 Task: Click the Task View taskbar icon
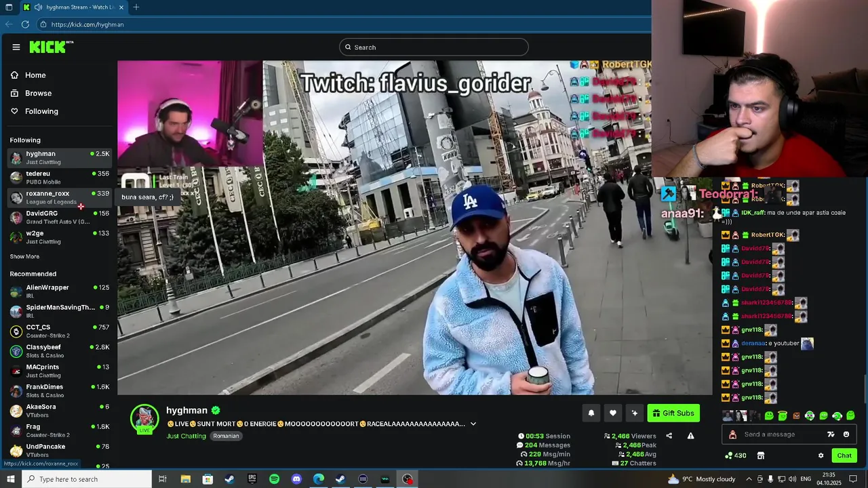163,479
